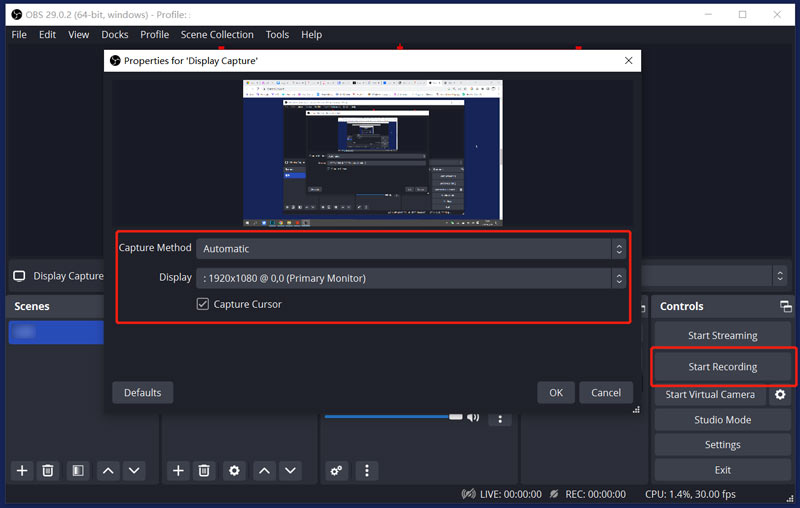Viewport: 800px width, 508px height.
Task: Cancel the properties dialog
Action: pyautogui.click(x=606, y=393)
